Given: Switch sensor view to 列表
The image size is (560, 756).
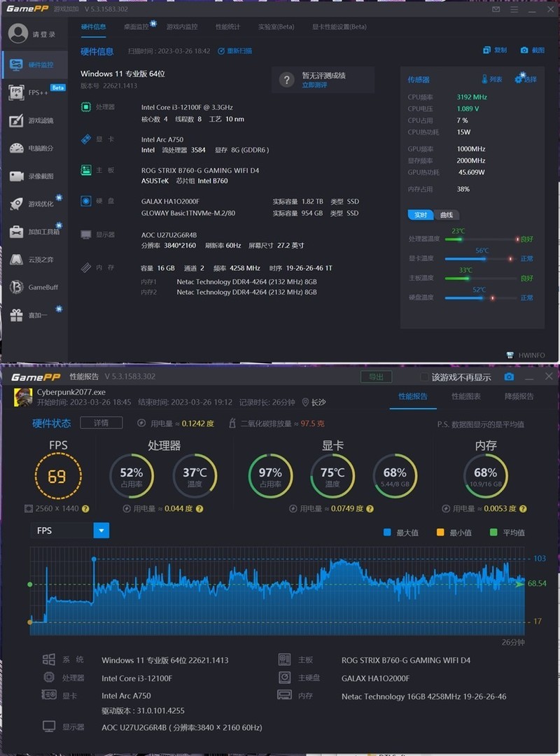Looking at the screenshot, I should (x=491, y=79).
